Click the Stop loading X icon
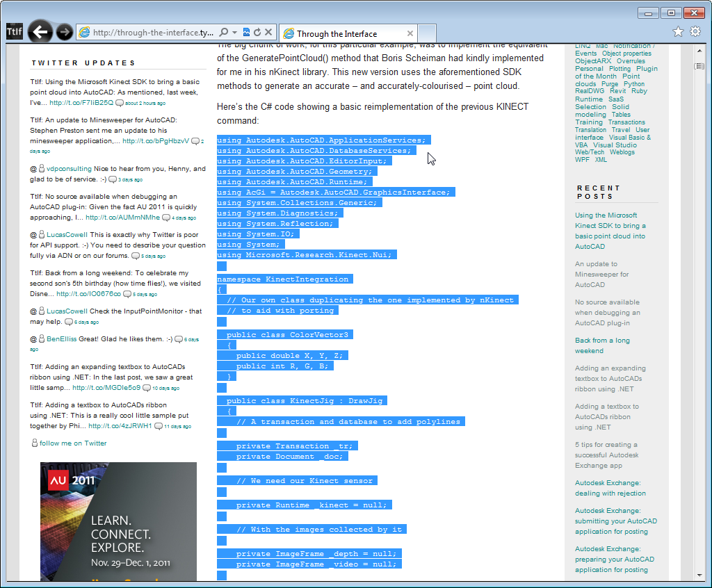 coord(269,33)
